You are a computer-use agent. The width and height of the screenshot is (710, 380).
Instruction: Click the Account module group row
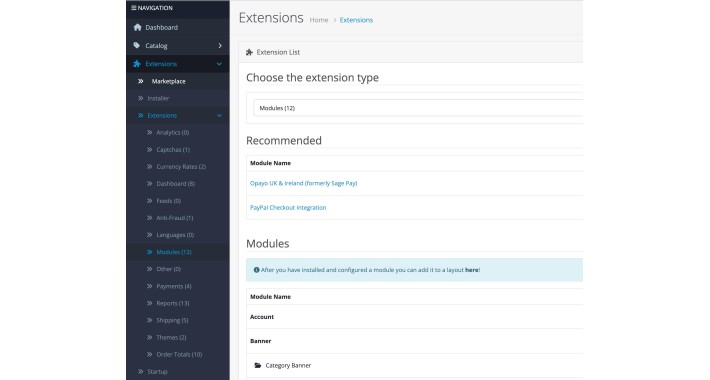pos(414,317)
